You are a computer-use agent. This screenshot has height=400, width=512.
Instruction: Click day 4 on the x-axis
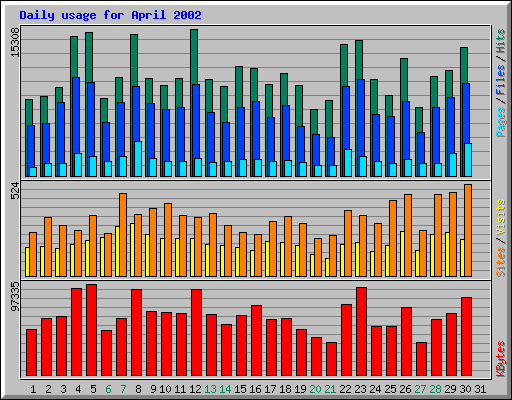[78, 389]
